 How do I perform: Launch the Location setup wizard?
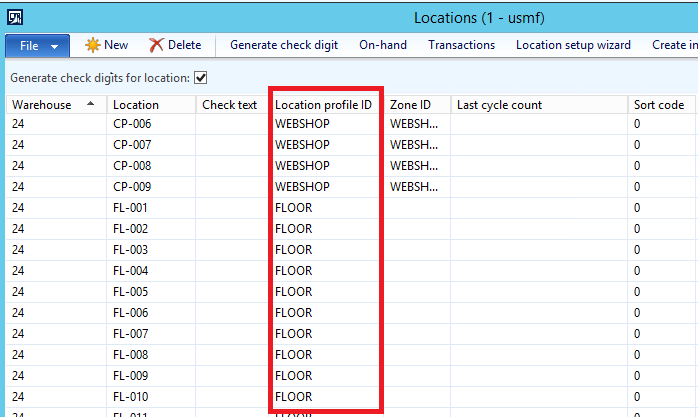pos(573,45)
